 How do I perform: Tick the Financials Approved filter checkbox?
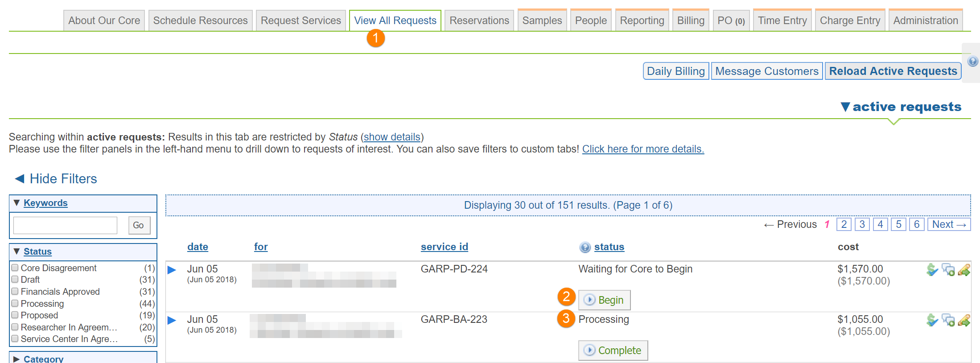(15, 291)
